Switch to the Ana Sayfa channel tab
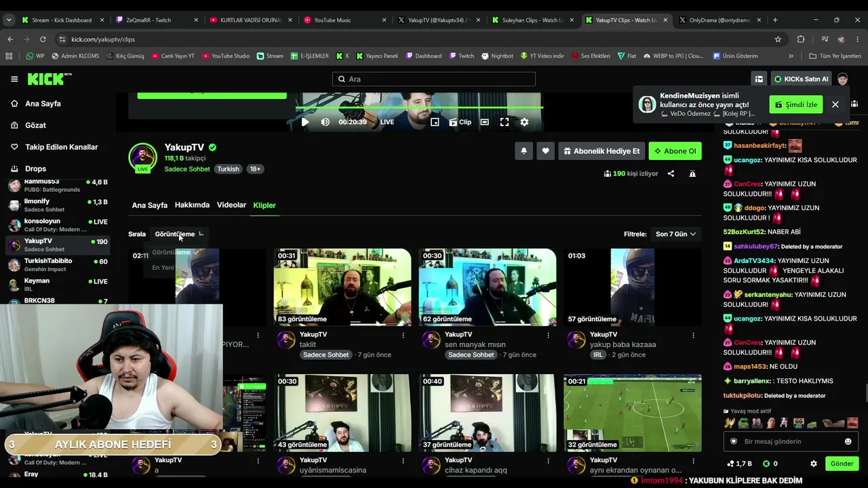 coord(149,205)
